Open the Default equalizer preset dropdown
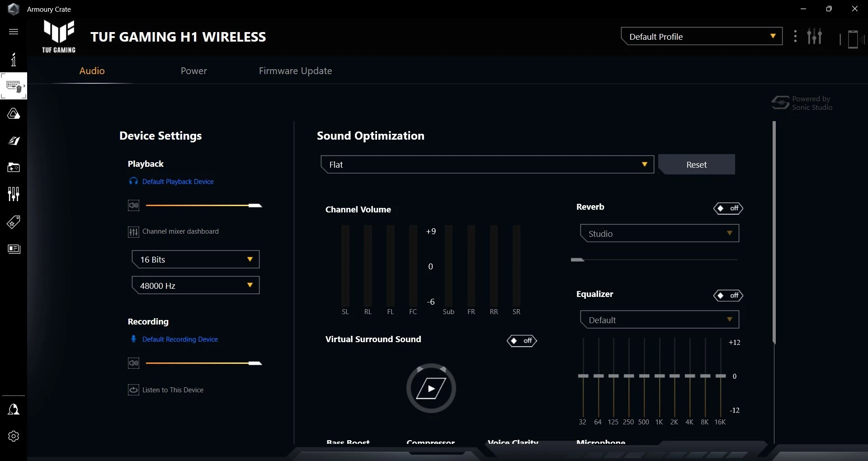The height and width of the screenshot is (461, 868). click(x=660, y=320)
